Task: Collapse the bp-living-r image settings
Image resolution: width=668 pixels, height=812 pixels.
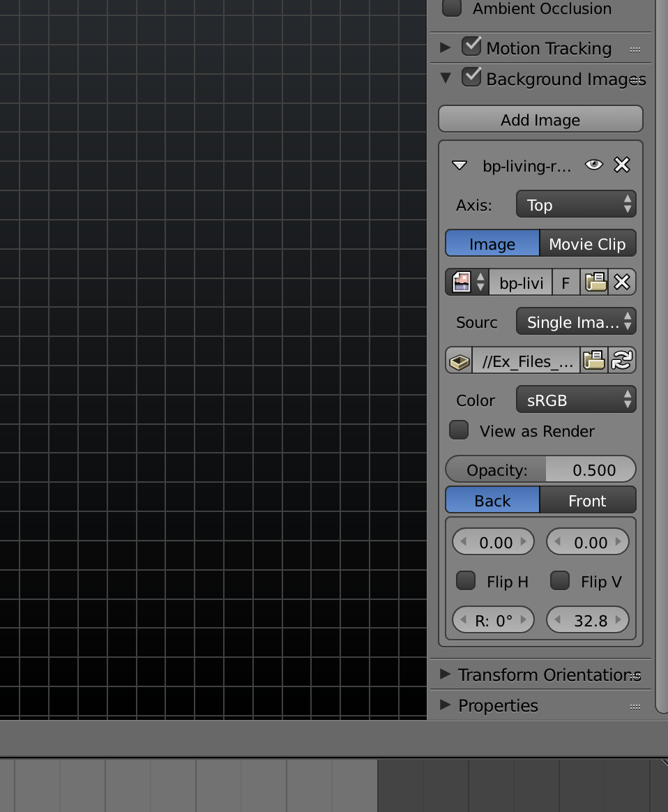Action: tap(459, 165)
